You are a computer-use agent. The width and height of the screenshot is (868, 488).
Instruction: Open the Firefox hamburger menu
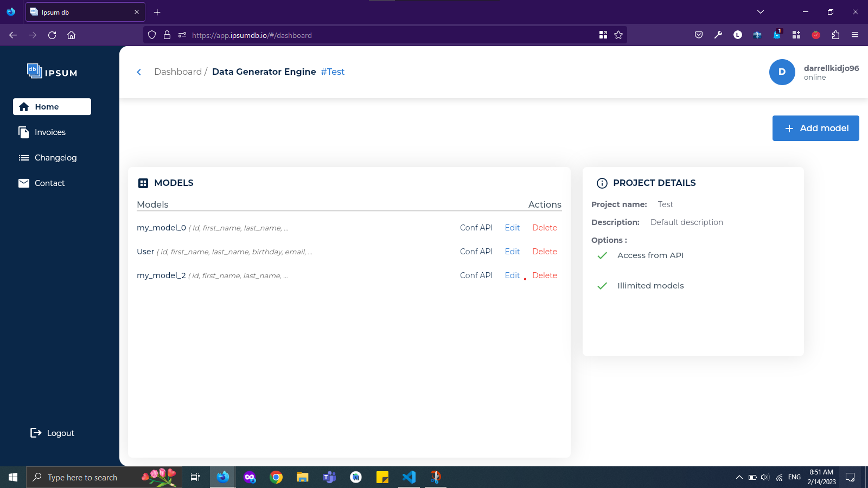pos(855,35)
